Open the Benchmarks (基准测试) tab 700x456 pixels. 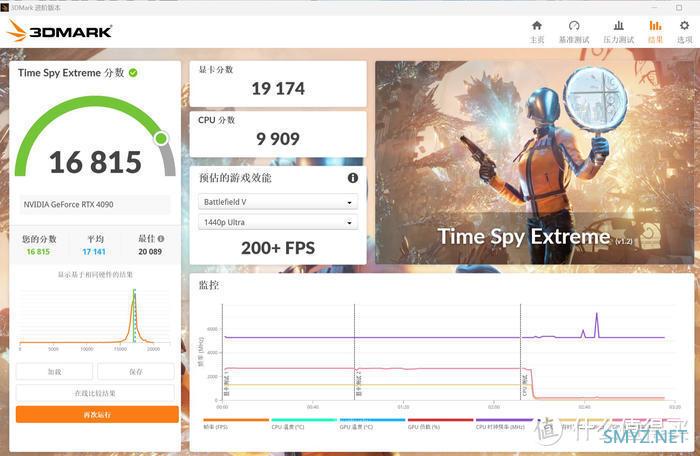click(574, 32)
